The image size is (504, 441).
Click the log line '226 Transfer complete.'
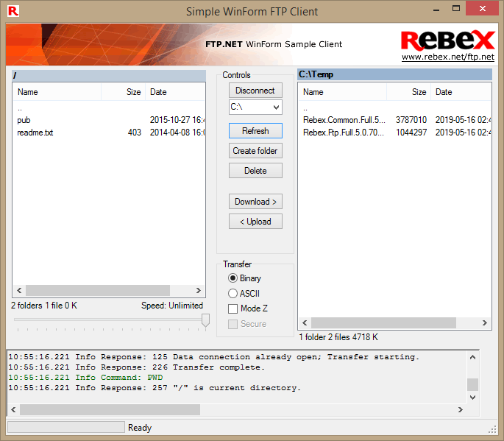(x=136, y=367)
